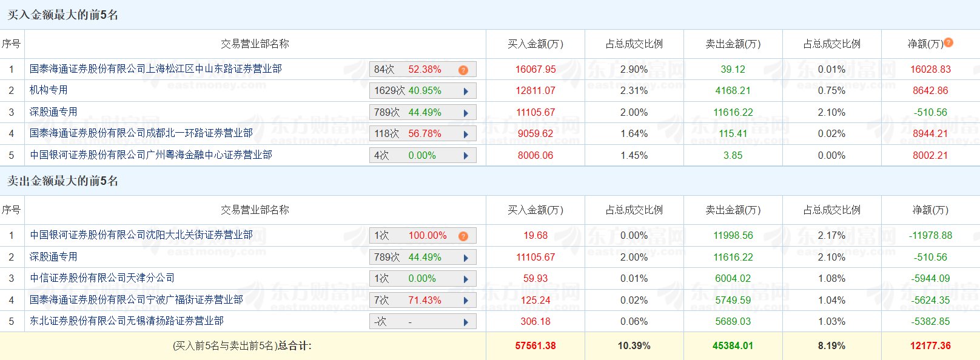Viewport: 980px width, 360px height.
Task: Expand arrow for 中国银河广州粤海金融中心 row
Action: point(466,156)
